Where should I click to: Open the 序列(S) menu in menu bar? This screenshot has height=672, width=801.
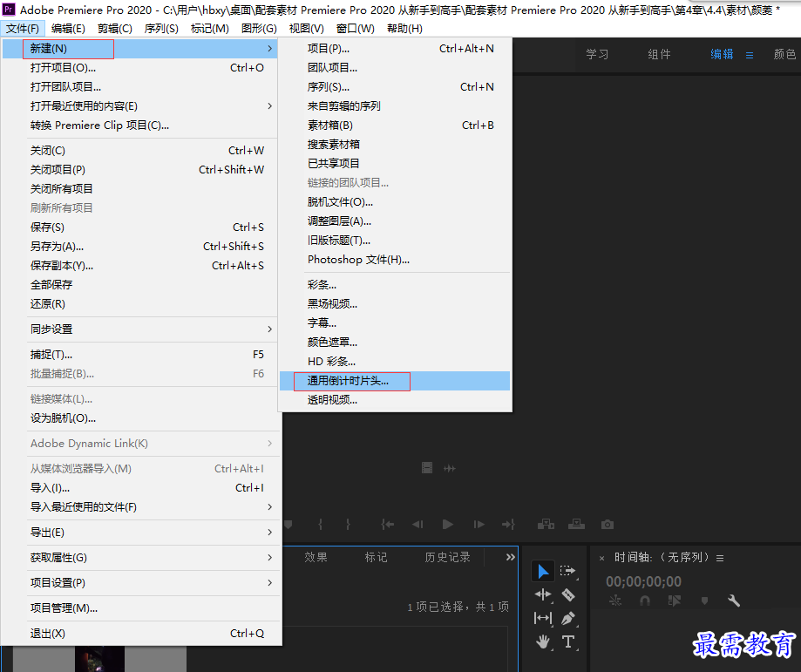click(161, 29)
